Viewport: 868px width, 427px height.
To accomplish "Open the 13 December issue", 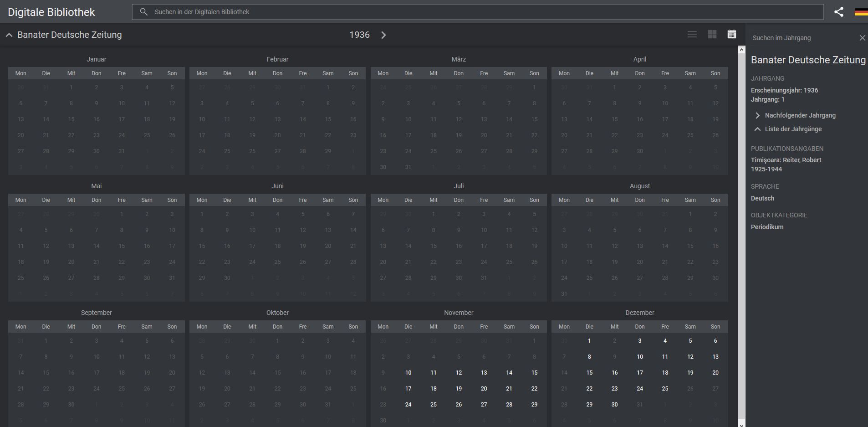I will click(715, 357).
